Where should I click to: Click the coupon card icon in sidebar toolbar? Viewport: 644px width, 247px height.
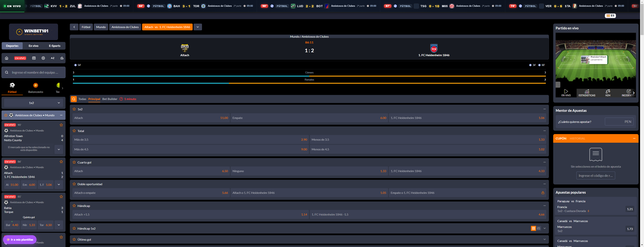[x=34, y=58]
